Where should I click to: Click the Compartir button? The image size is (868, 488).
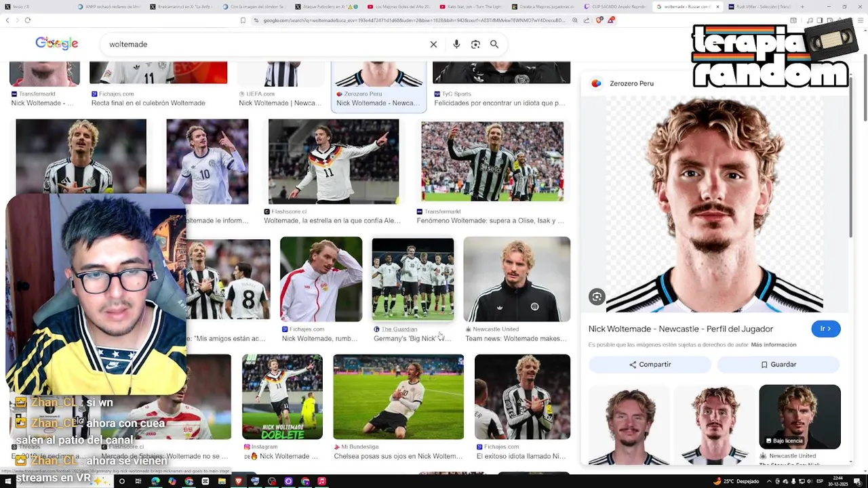coord(650,365)
